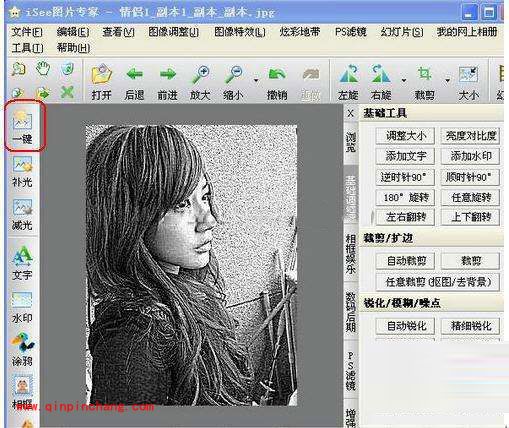Select the 裁剪 crop icon
The image size is (509, 428).
coord(424,82)
